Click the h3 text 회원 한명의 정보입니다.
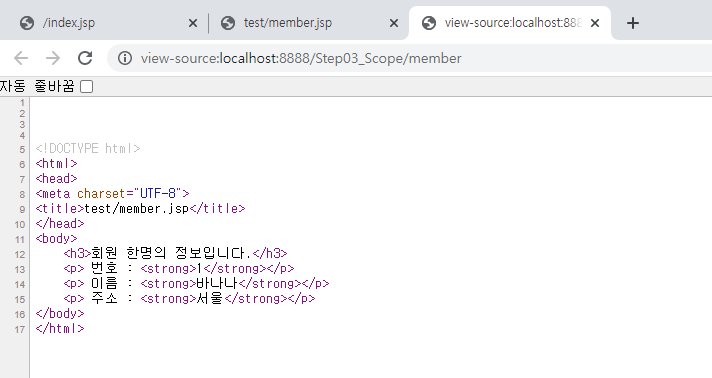The height and width of the screenshot is (378, 712). pyautogui.click(x=171, y=253)
